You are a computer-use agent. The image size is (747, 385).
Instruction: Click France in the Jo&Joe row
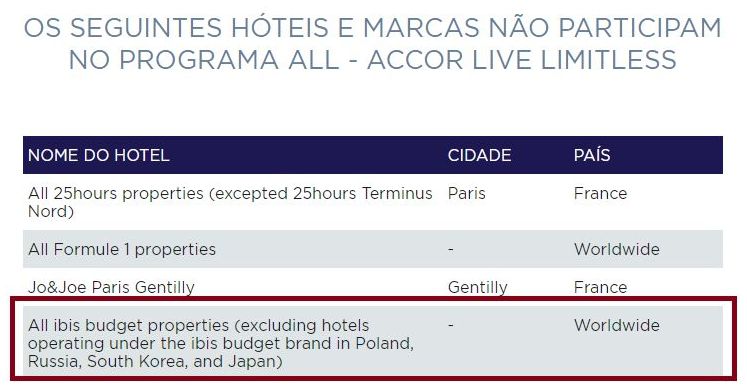point(600,287)
